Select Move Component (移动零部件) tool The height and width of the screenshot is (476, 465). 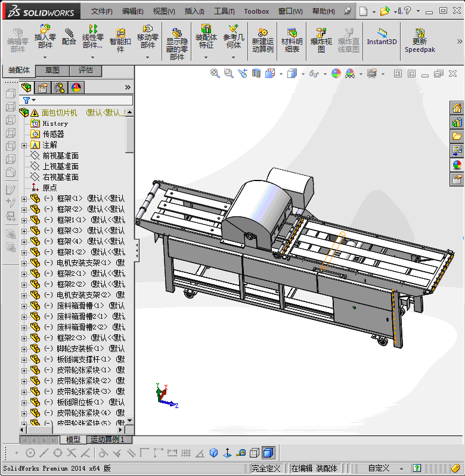(x=148, y=36)
